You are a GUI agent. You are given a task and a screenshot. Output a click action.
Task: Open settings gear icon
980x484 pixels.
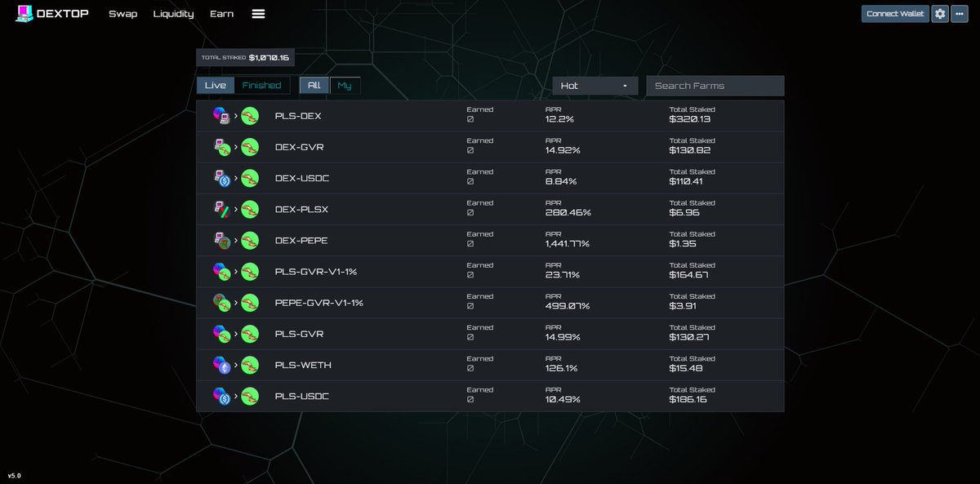(940, 14)
